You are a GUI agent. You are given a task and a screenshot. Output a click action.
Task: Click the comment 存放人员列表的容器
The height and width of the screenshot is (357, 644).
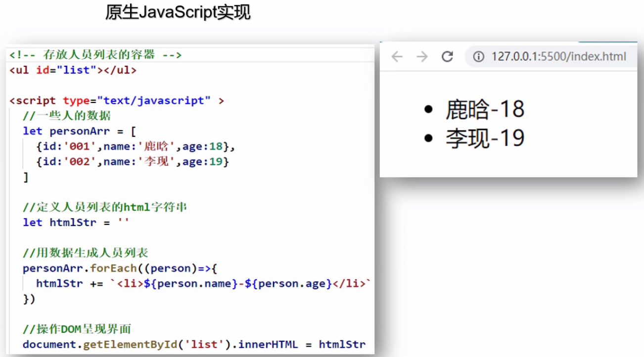95,54
